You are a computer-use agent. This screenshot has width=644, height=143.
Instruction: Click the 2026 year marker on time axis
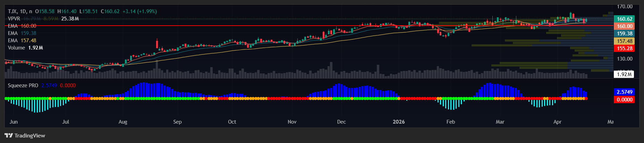[x=399, y=122]
